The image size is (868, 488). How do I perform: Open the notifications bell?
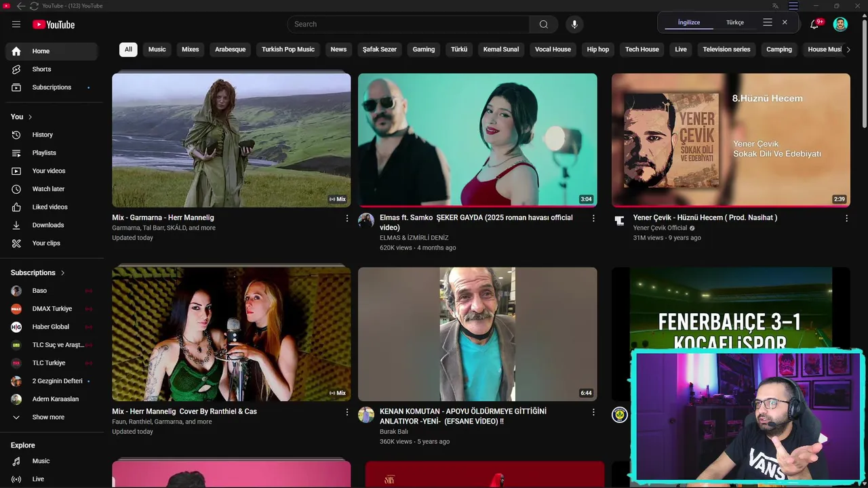(815, 24)
